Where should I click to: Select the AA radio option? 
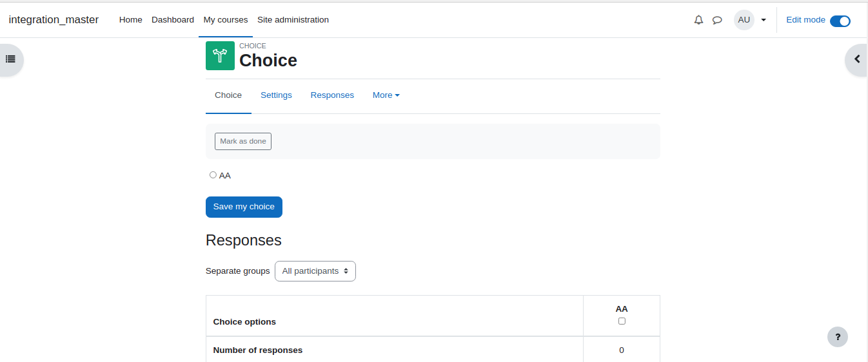[x=213, y=175]
